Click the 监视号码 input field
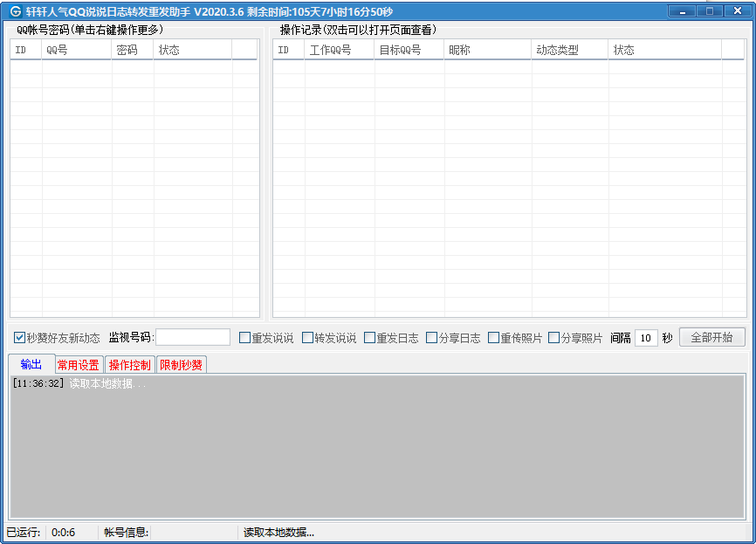 pyautogui.click(x=193, y=337)
